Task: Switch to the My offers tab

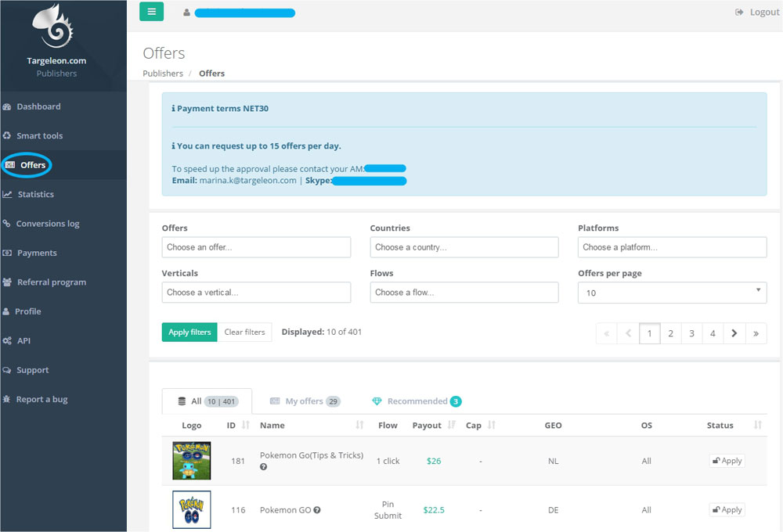Action: click(x=305, y=401)
